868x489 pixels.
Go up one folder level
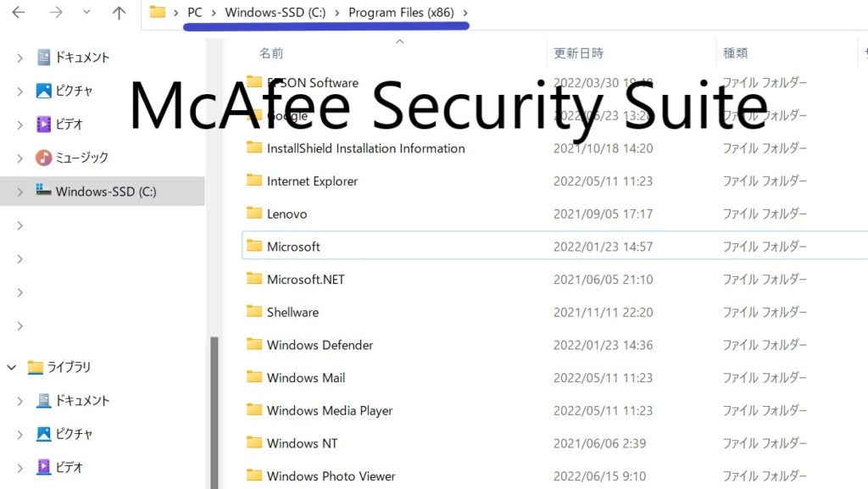tap(119, 12)
